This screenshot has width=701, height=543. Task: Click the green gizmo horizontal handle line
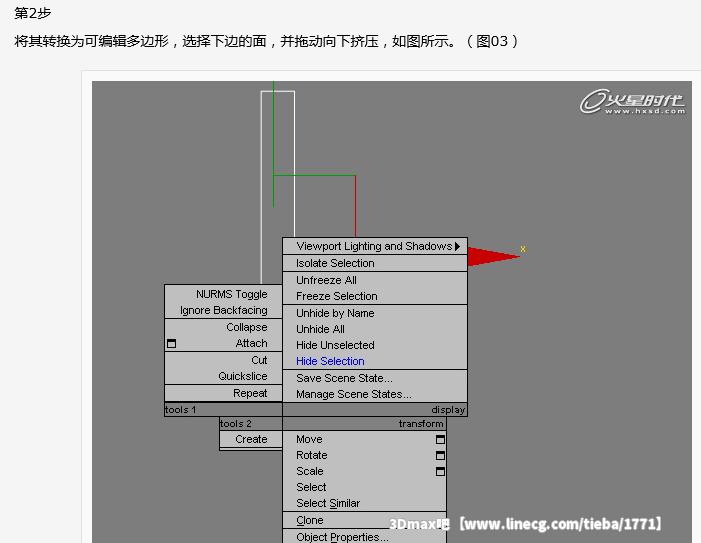314,175
